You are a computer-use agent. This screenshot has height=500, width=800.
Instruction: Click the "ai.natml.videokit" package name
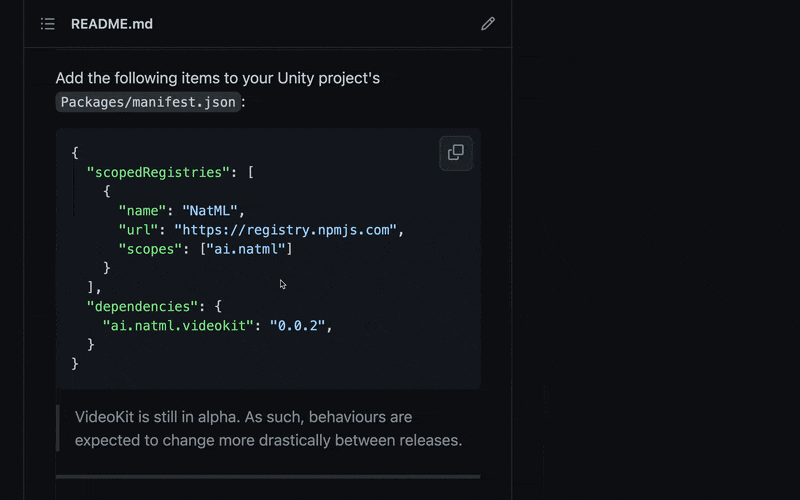(178, 325)
